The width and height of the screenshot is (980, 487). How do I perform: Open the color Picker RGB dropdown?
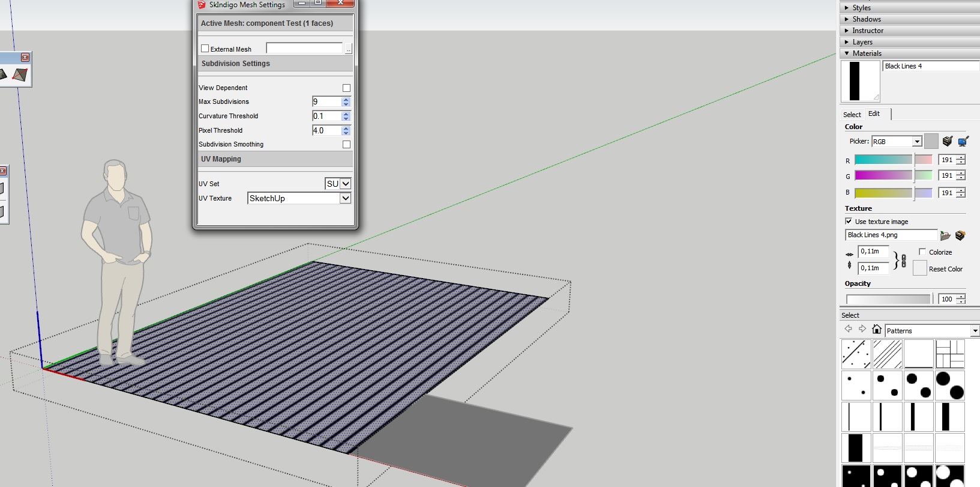916,142
